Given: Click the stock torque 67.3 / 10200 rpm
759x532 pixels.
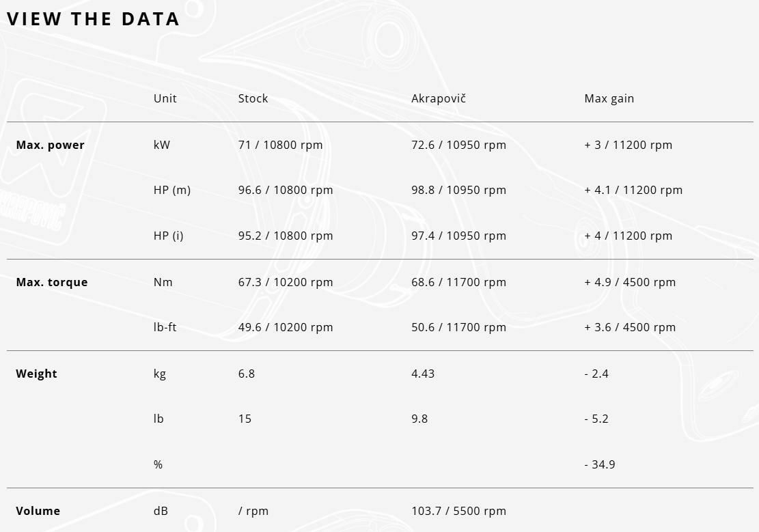Looking at the screenshot, I should (x=285, y=282).
